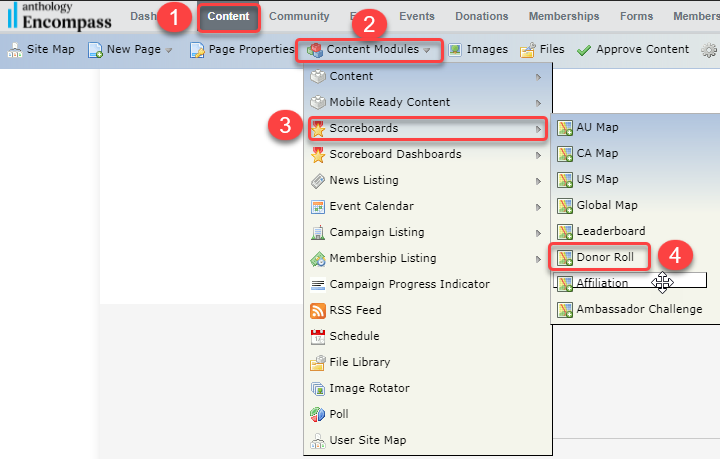
Task: Click the settings gear icon in toolbar
Action: tap(709, 50)
